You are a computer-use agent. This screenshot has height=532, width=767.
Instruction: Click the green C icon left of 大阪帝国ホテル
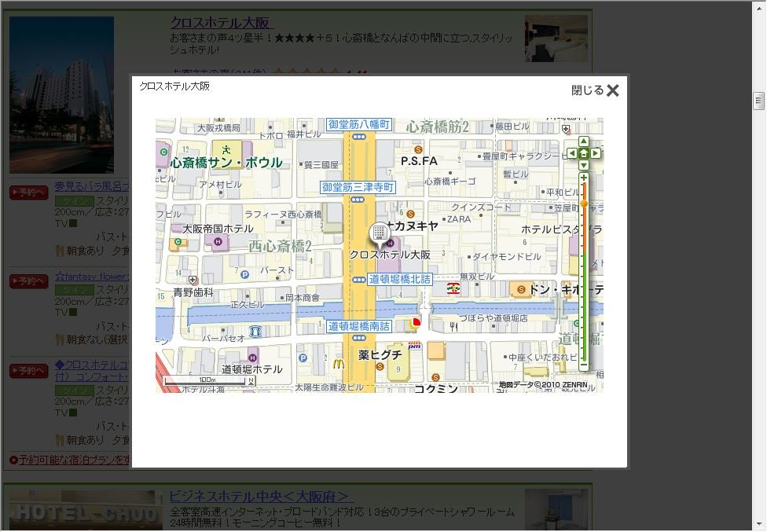click(178, 241)
